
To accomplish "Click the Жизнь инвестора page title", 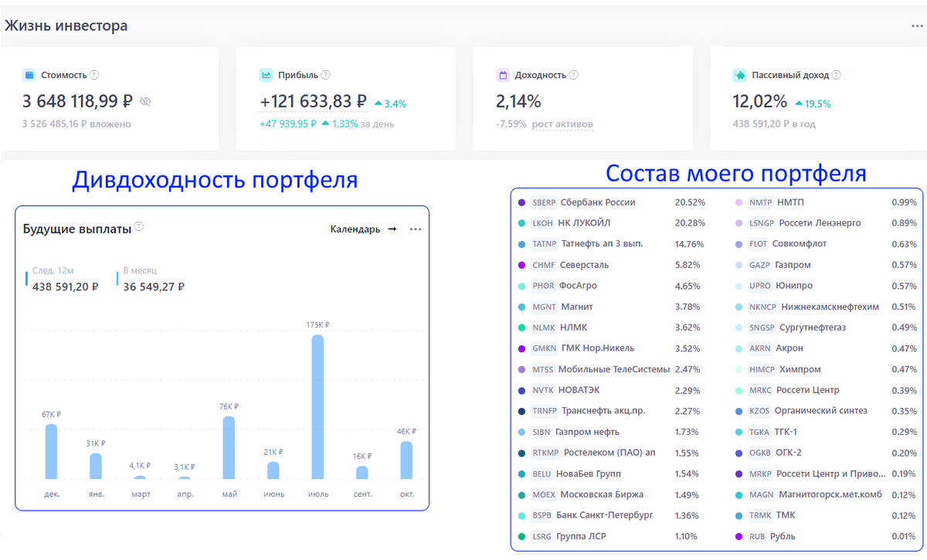I will [x=66, y=25].
